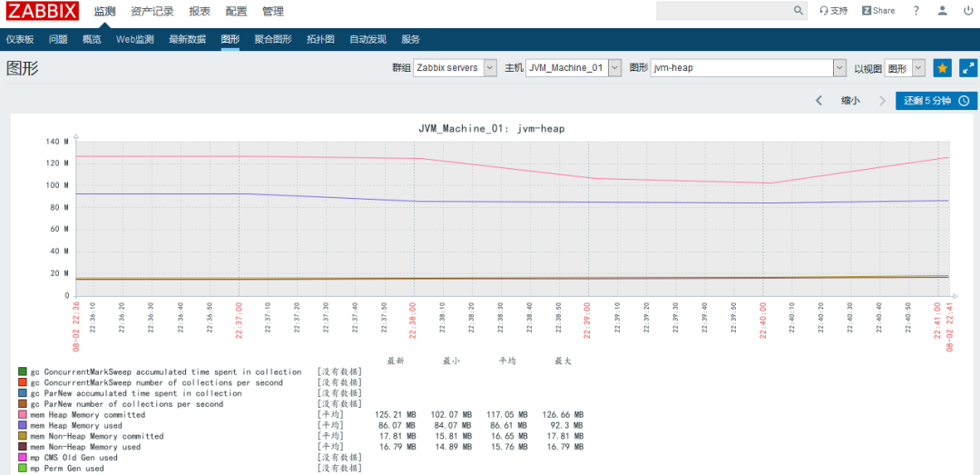980x475 pixels.
Task: Switch to the 图形 submenu tab
Action: tap(230, 39)
